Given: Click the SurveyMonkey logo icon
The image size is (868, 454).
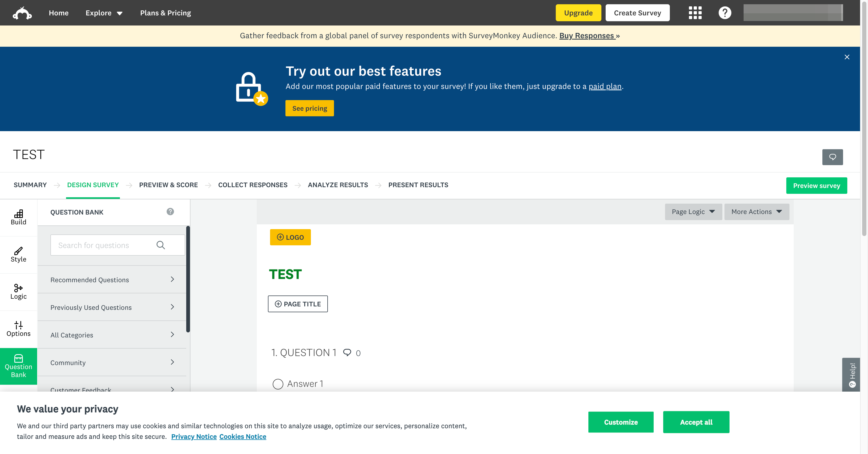Looking at the screenshot, I should coord(22,13).
